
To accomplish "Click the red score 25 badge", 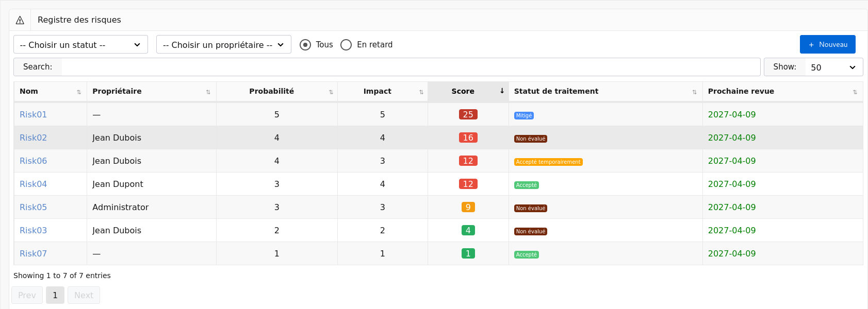I will tap(468, 114).
